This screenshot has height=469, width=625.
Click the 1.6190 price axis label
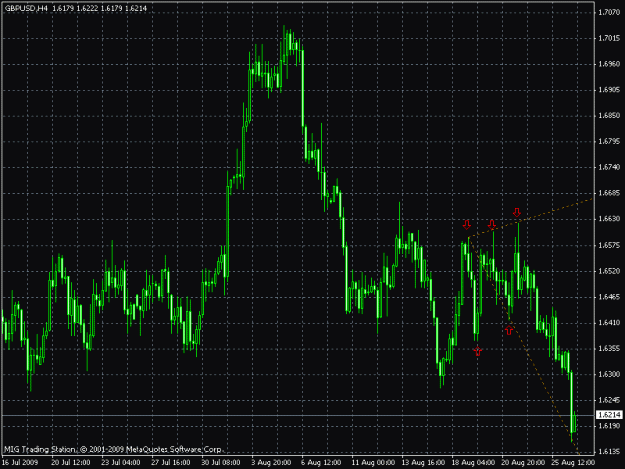pyautogui.click(x=609, y=426)
